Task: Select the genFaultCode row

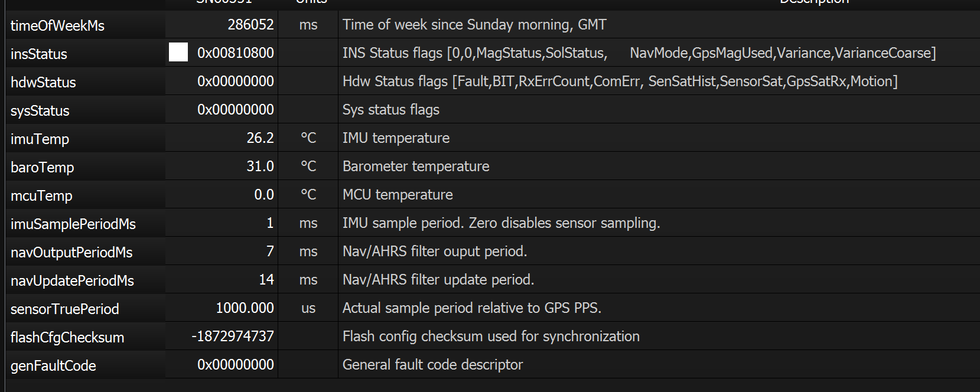Action: (x=53, y=365)
